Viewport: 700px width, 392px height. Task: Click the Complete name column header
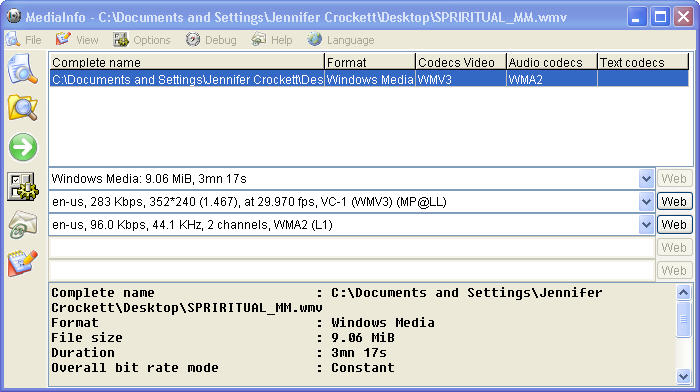[187, 62]
